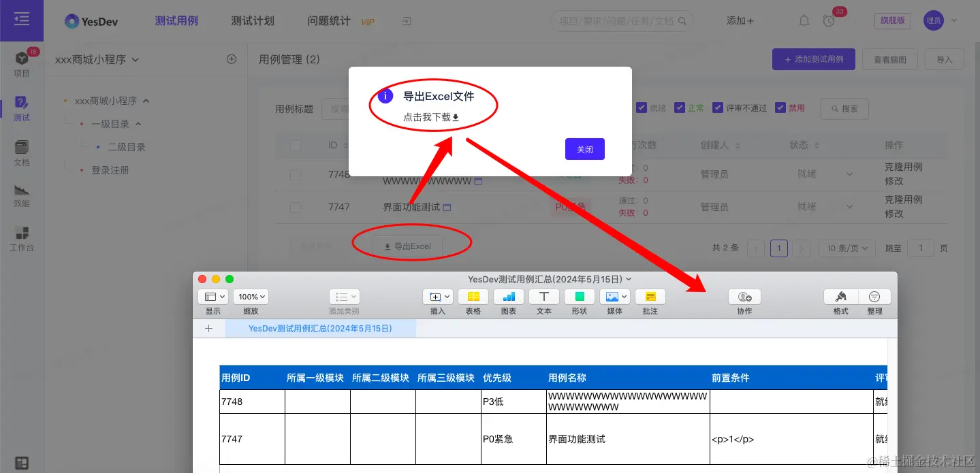
Task: Select 二级目录 in the directory tree
Action: click(127, 147)
